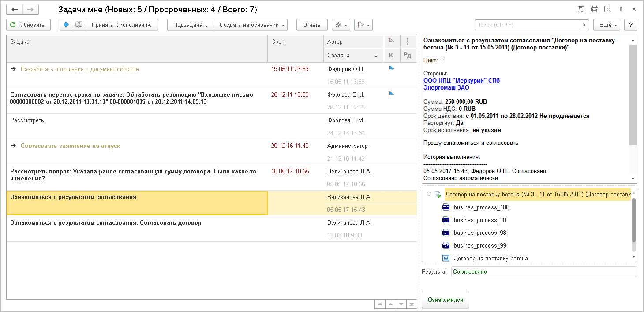Sort by the Срок column header
644x312 pixels.
click(296, 49)
